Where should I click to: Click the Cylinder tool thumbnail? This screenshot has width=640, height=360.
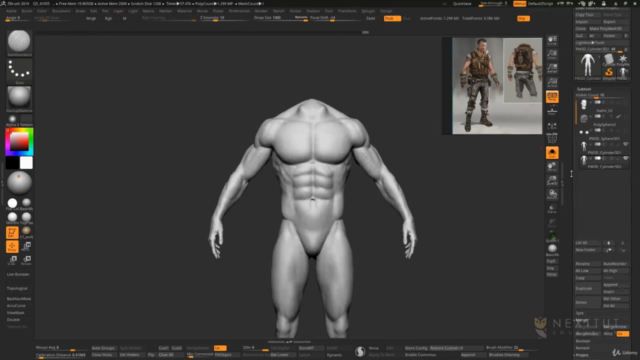click(609, 60)
